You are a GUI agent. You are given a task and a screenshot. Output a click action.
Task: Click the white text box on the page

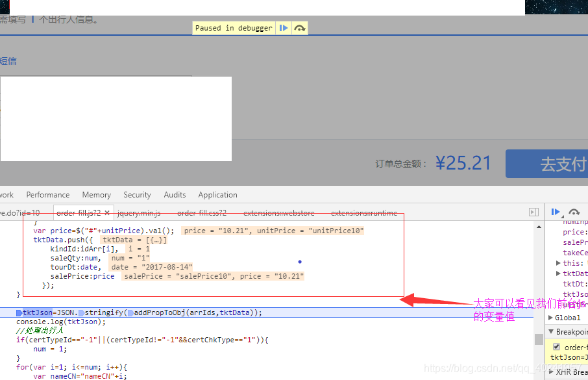[x=116, y=119]
